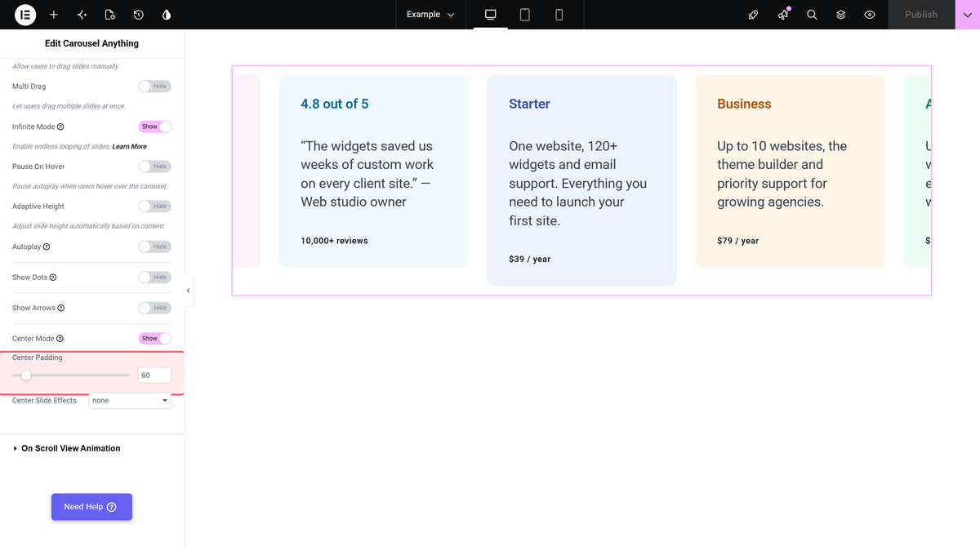Open the Learn More link
The image size is (980, 551).
129,147
